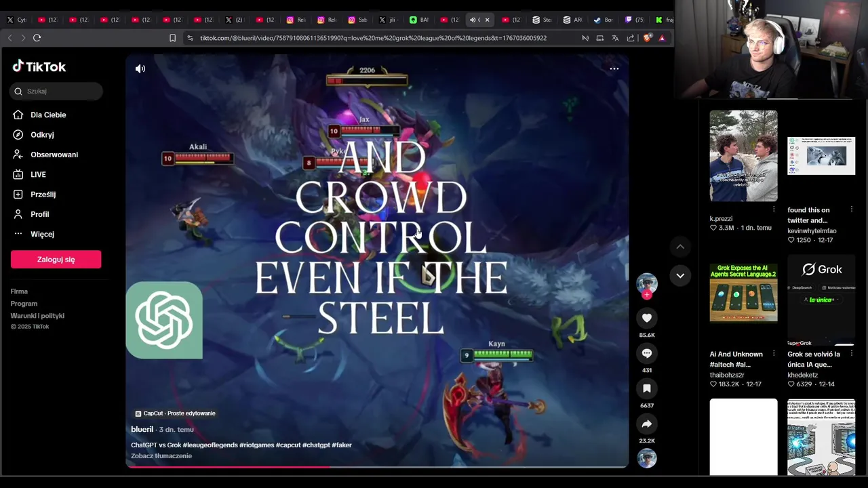Click #leaugeoflegends hashtag in caption

tap(210, 445)
